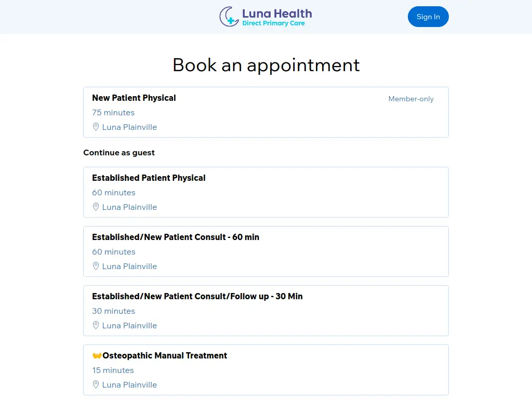Click the pin icon beside Luna Plainville on 60 min Consult
532x399 pixels.
(96, 265)
